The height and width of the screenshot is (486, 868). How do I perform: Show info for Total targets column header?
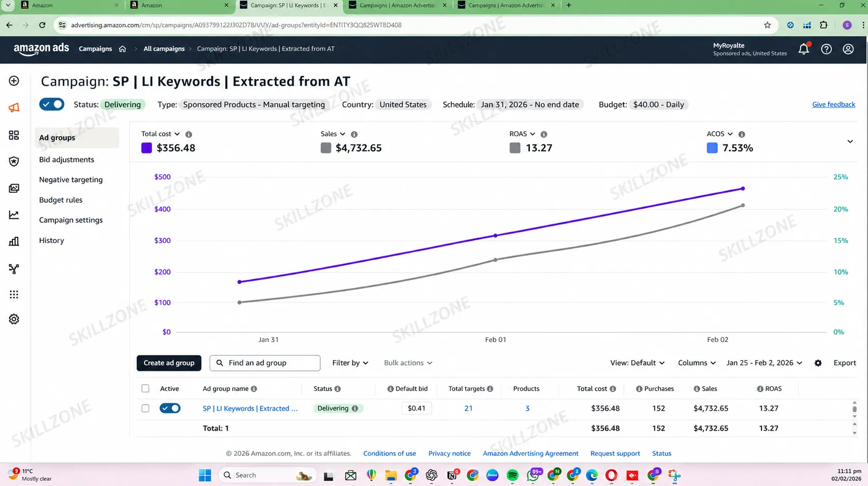(490, 389)
